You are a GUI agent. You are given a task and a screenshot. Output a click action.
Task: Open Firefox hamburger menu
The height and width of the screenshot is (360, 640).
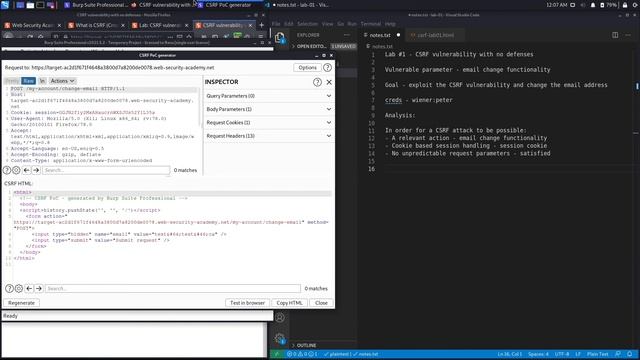click(x=261, y=37)
